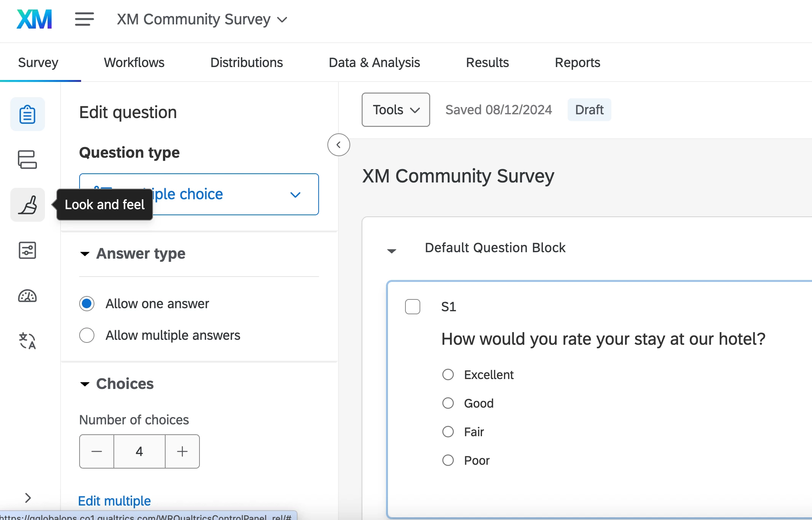Viewport: 812px width, 520px height.
Task: Collapse the Answer type section
Action: pos(85,254)
